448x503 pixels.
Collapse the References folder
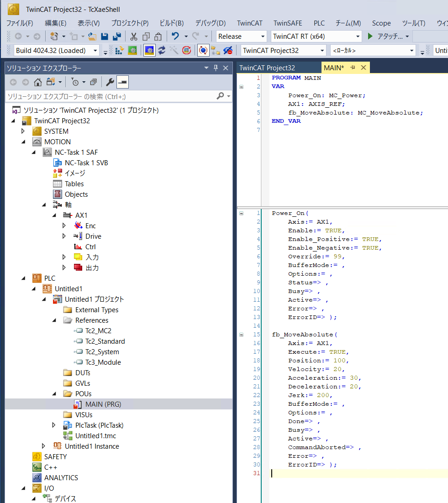pyautogui.click(x=54, y=320)
